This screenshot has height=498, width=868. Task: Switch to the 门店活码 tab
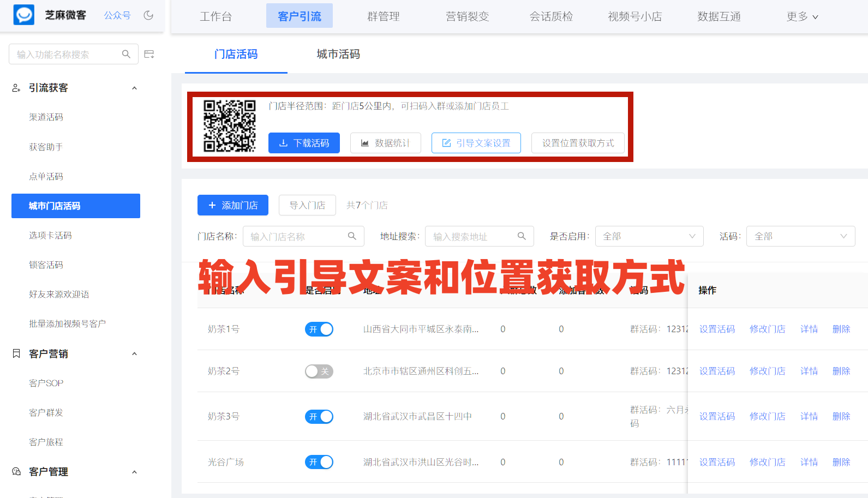(x=236, y=54)
